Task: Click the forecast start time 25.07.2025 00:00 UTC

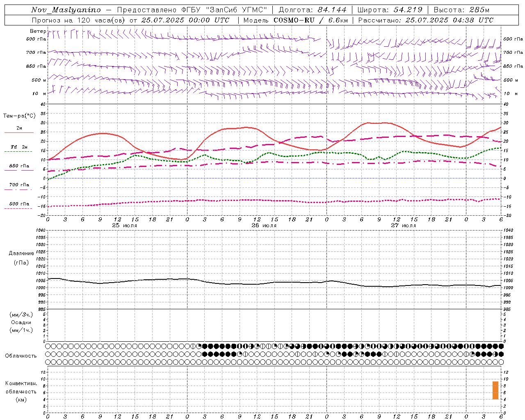Action: (185, 20)
